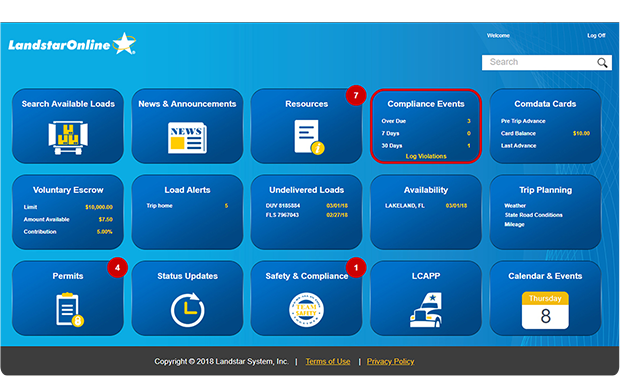Click the Permits clipboard icon
621x376 pixels.
point(69,309)
